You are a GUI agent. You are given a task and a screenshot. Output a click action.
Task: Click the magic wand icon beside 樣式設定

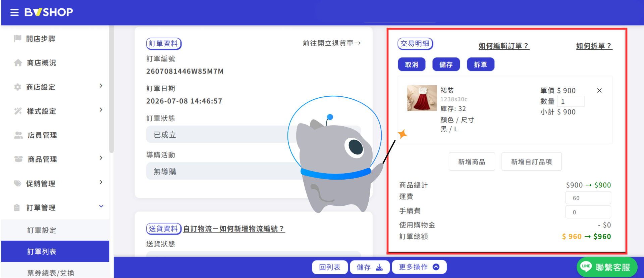18,111
